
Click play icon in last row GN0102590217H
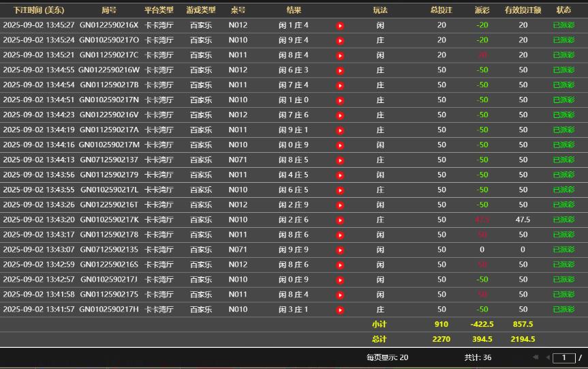(x=340, y=310)
